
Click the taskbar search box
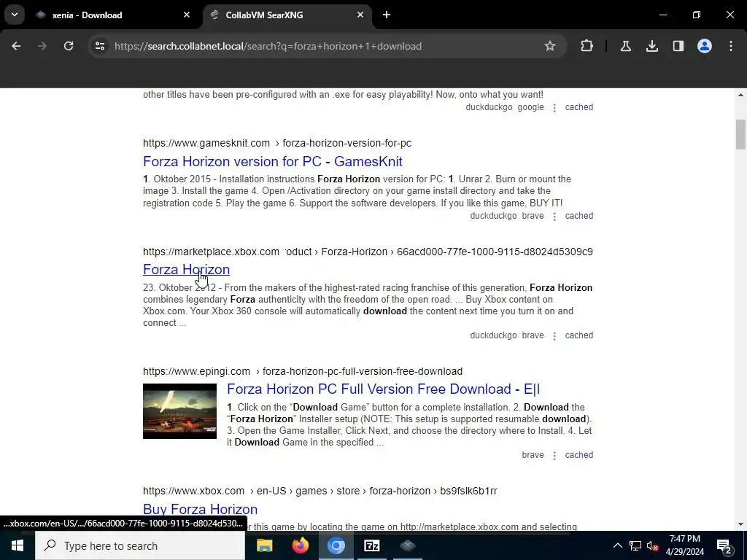140,545
